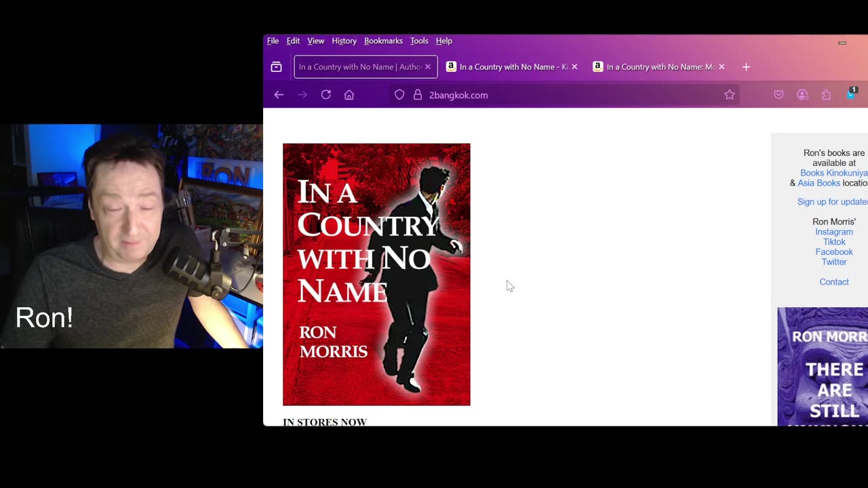Click the 'In a Country with No Name' book cover
This screenshot has width=868, height=488.
click(x=376, y=274)
